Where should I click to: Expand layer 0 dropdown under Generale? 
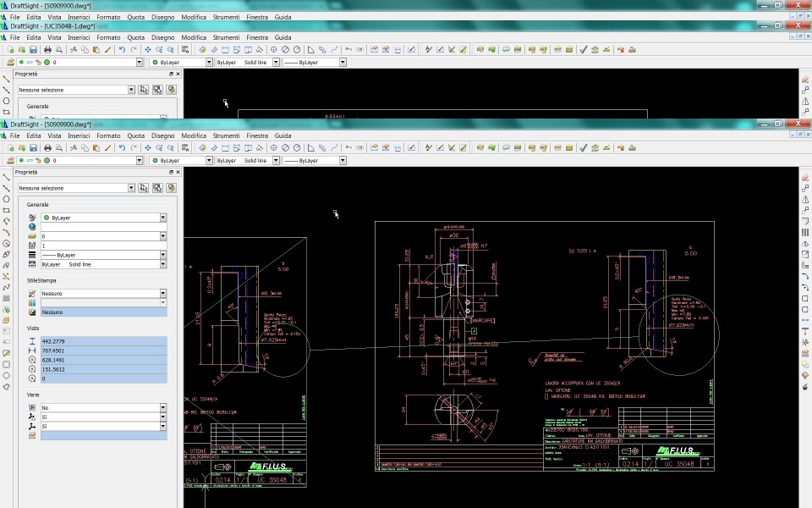tap(163, 236)
